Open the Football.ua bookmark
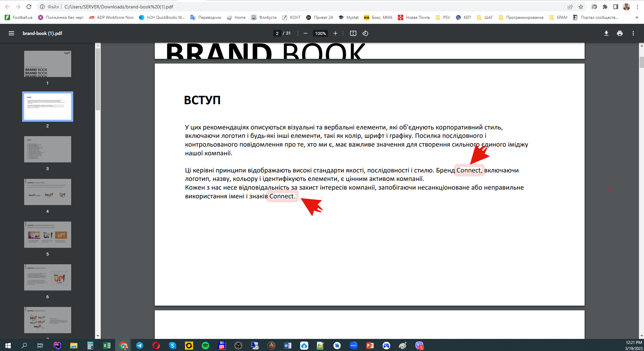The height and width of the screenshot is (351, 644). (x=19, y=17)
